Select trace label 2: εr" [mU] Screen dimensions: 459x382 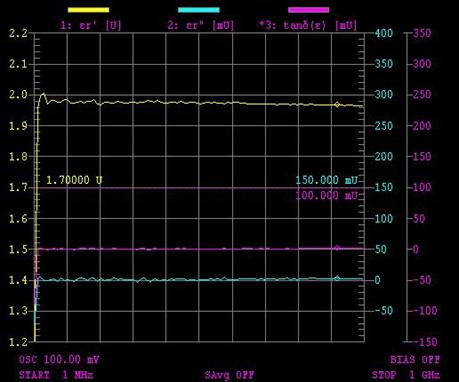201,25
